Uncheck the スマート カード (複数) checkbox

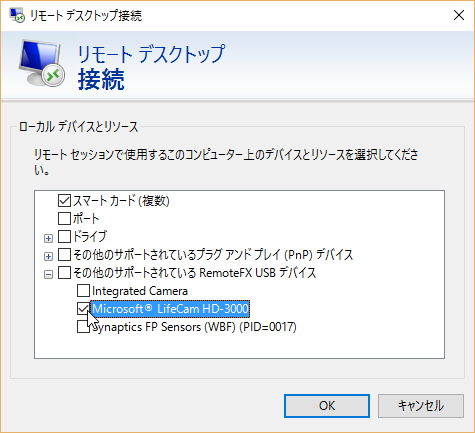point(64,200)
